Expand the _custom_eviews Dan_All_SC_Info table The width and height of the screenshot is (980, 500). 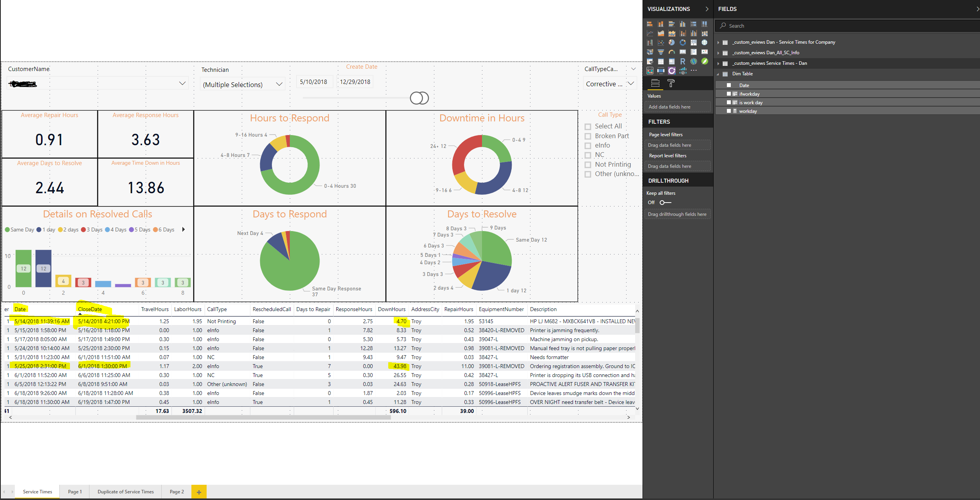click(x=718, y=53)
